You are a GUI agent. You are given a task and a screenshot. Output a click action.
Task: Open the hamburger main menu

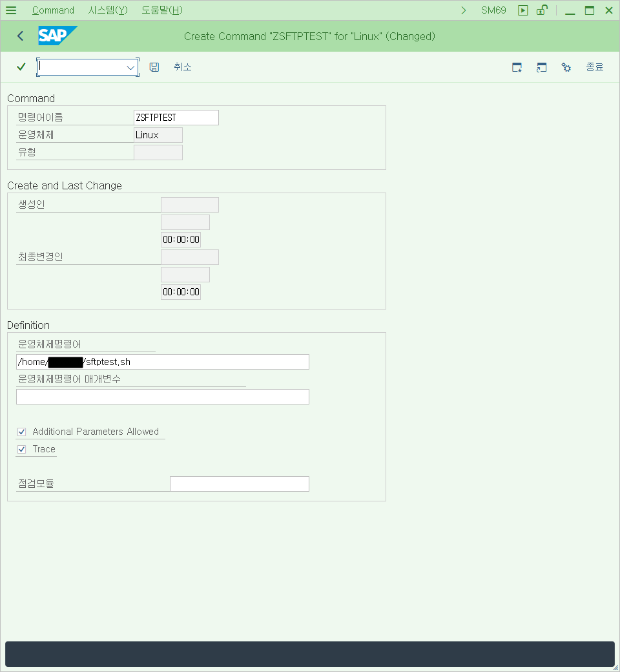[x=11, y=10]
